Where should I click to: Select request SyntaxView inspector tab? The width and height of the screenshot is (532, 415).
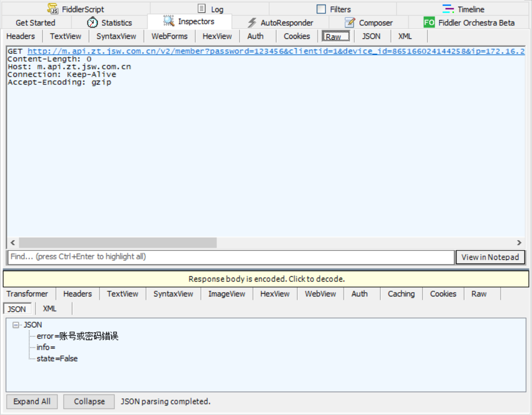click(x=116, y=36)
